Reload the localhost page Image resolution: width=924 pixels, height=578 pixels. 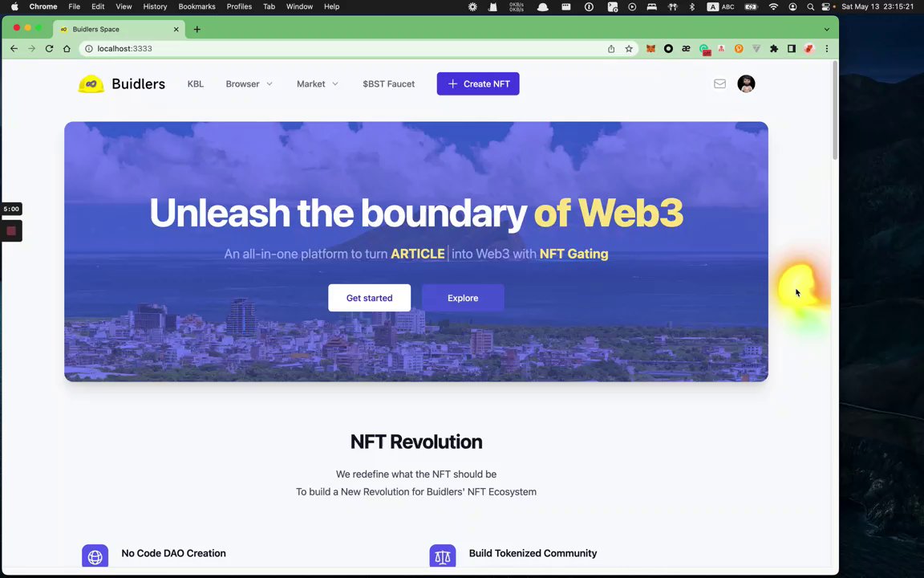50,49
